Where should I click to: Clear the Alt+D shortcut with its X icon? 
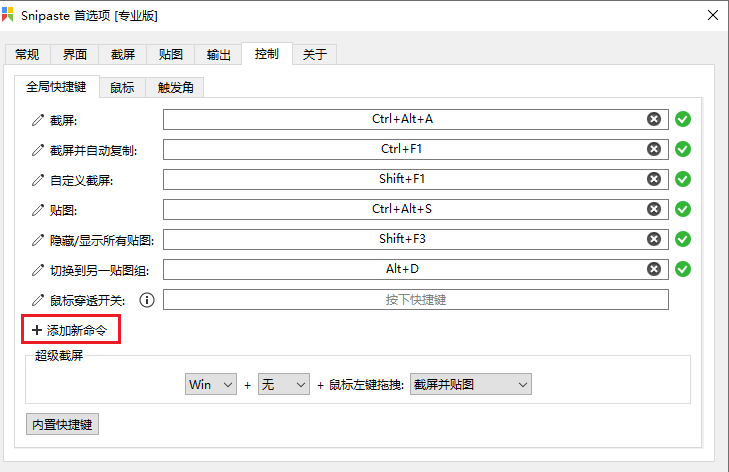point(654,269)
